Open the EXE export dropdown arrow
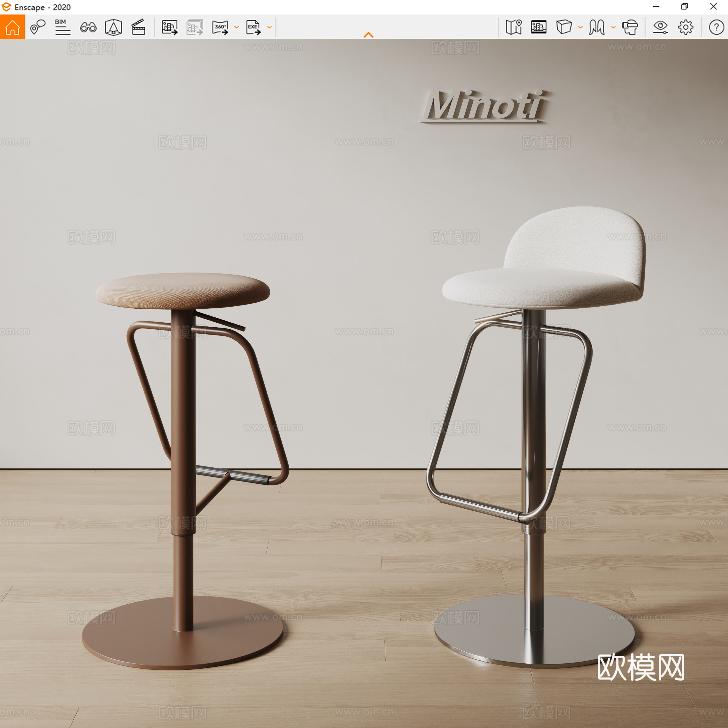Viewport: 728px width, 728px height. [x=269, y=27]
